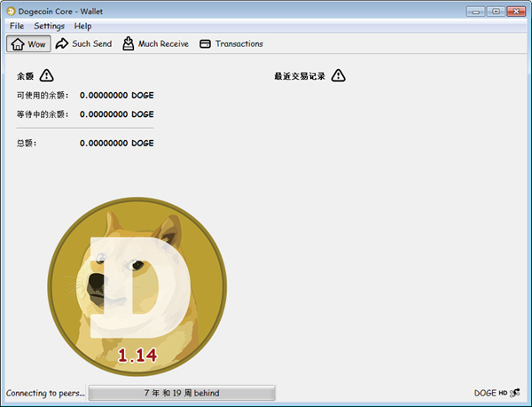Click the house icon on Wow button
The width and height of the screenshot is (532, 407).
pos(18,43)
